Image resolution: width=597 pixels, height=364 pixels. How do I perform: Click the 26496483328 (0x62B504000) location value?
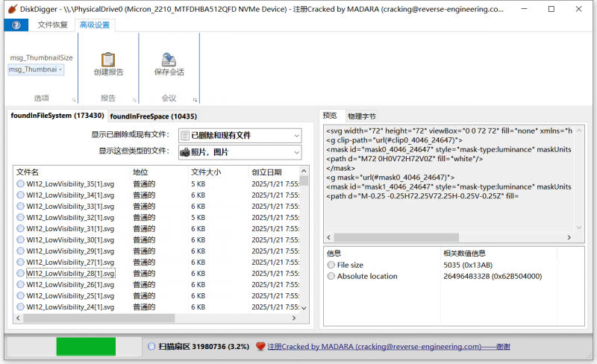point(493,276)
